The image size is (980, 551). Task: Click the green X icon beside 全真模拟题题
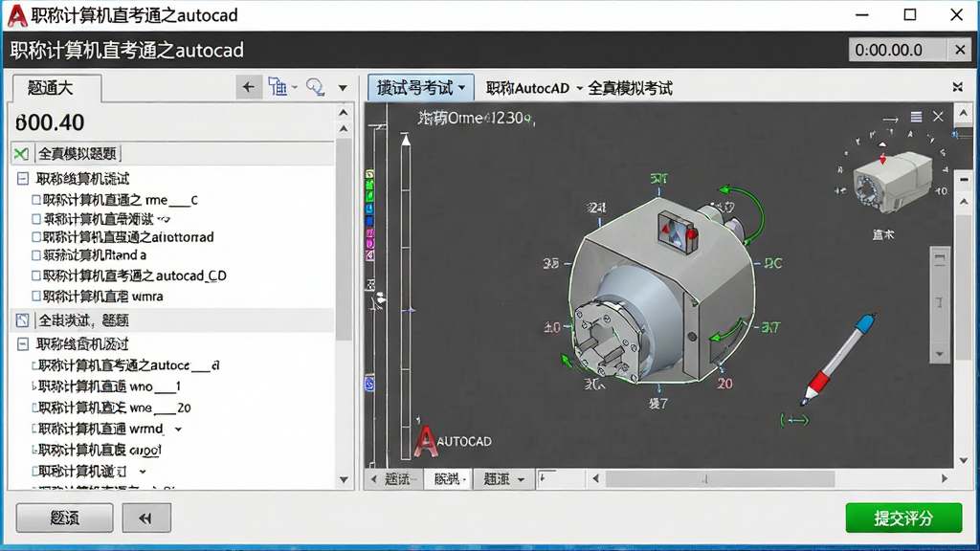[x=21, y=154]
